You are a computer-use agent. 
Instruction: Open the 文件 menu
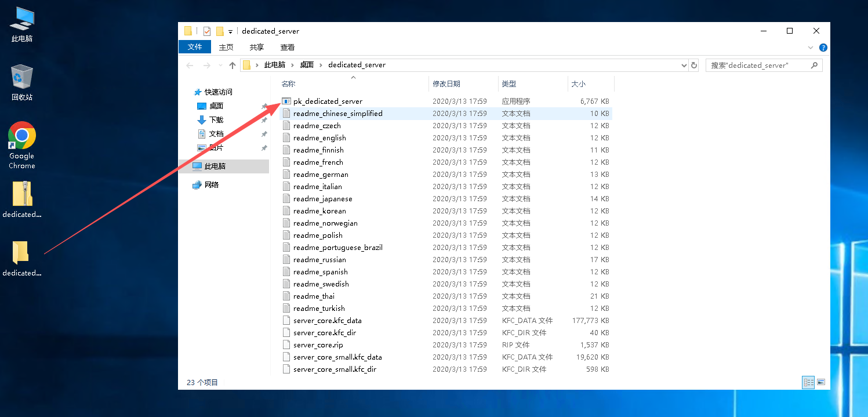pos(195,47)
